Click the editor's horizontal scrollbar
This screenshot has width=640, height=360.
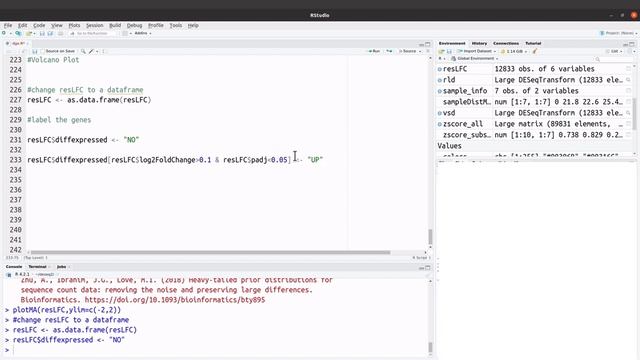[211, 252]
